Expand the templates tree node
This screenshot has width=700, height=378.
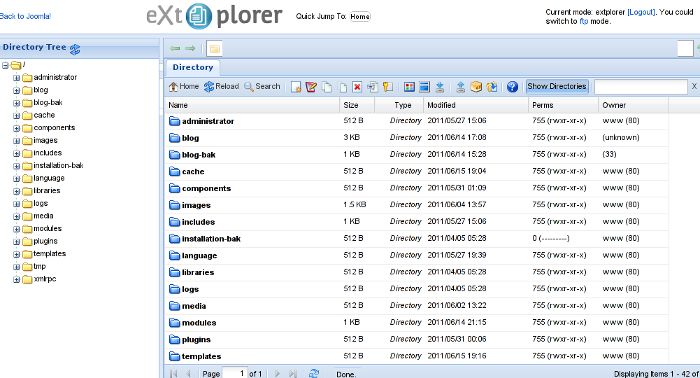tap(17, 254)
